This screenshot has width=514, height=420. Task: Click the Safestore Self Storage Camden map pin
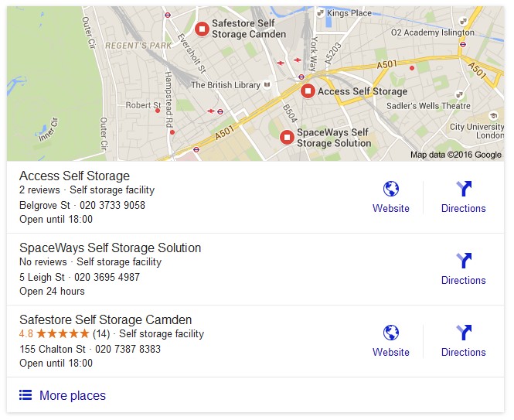[x=202, y=29]
